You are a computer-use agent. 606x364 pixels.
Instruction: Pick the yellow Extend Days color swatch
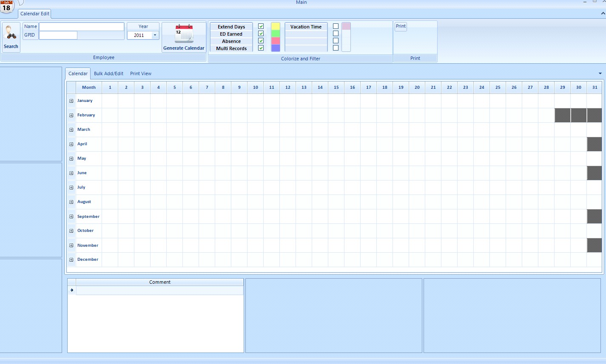[x=276, y=26]
